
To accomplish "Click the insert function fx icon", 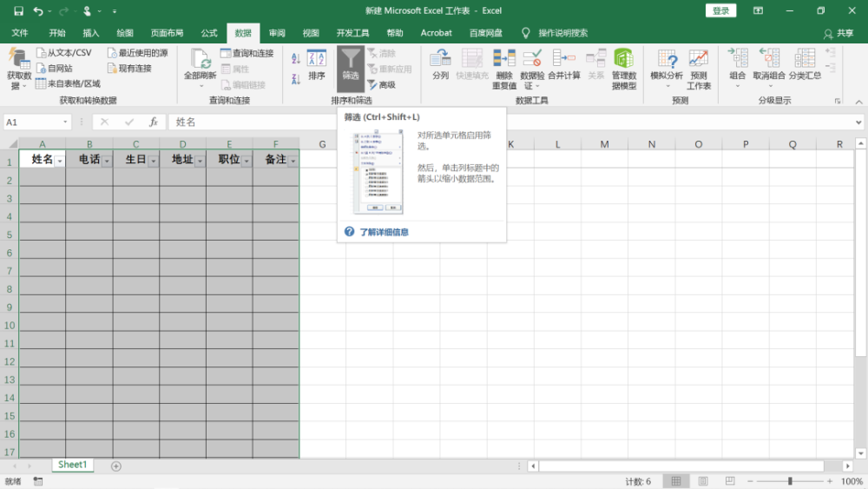I will pos(154,122).
